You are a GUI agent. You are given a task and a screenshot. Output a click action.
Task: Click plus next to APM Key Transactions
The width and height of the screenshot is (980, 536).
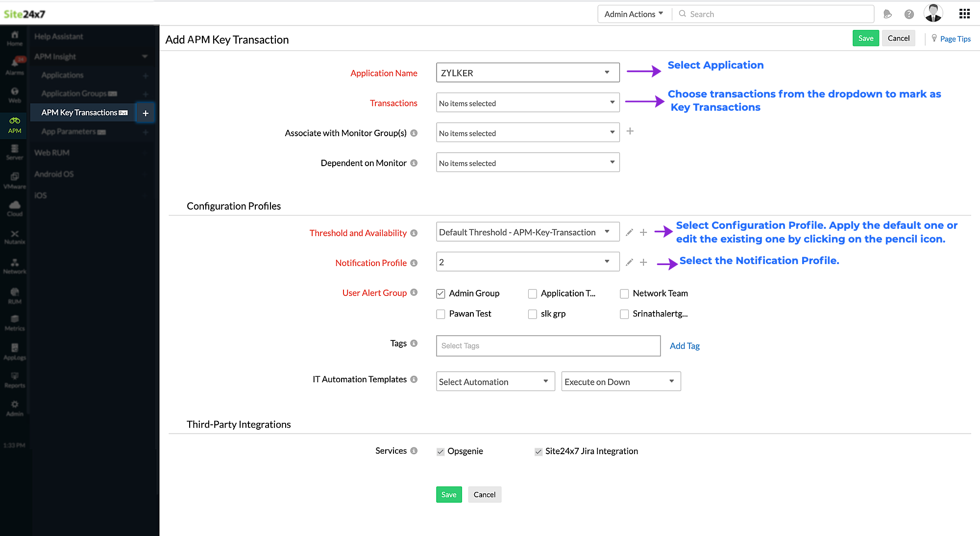(x=146, y=113)
